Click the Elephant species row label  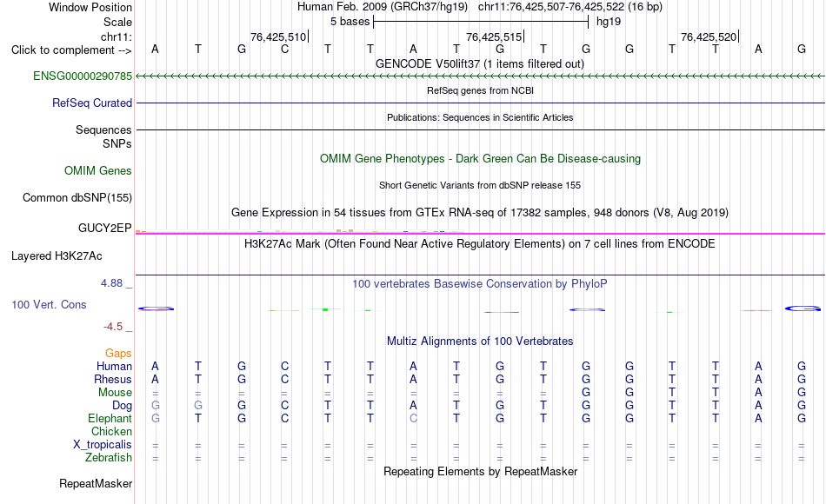110,418
